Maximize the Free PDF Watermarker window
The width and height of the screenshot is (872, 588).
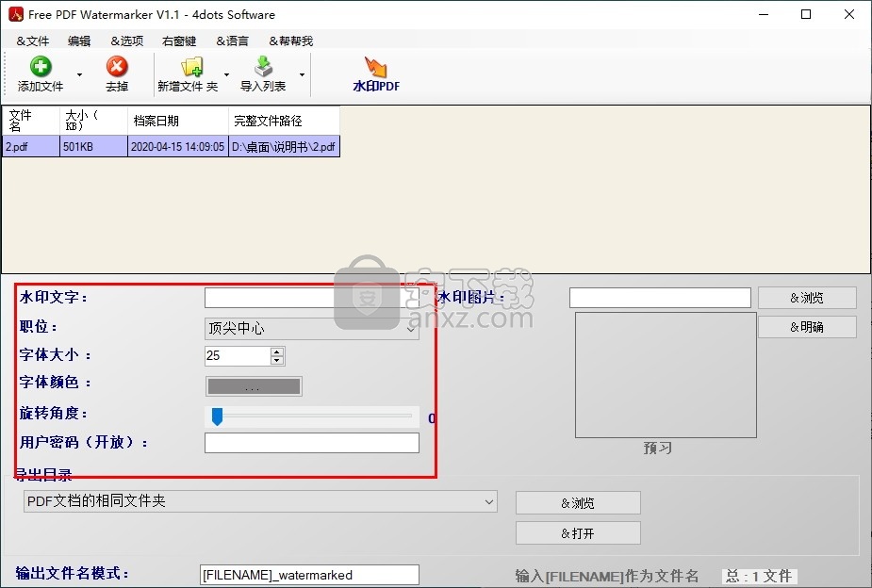806,14
